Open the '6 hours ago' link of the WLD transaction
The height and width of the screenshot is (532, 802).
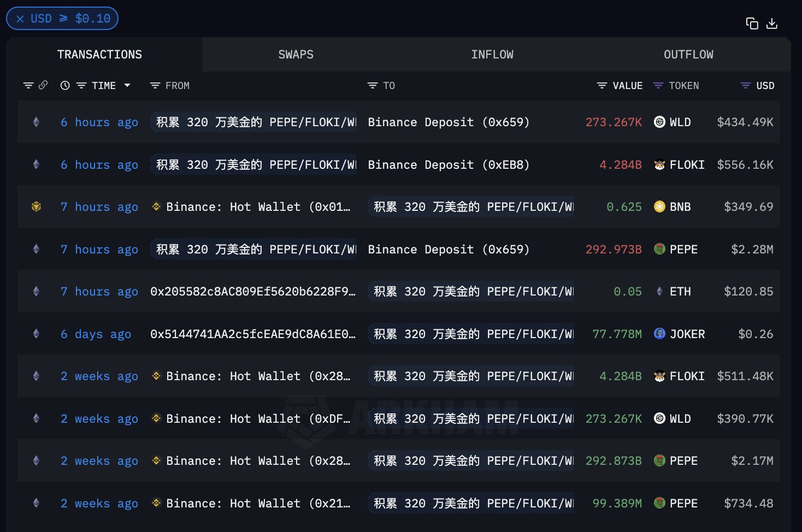pyautogui.click(x=99, y=122)
